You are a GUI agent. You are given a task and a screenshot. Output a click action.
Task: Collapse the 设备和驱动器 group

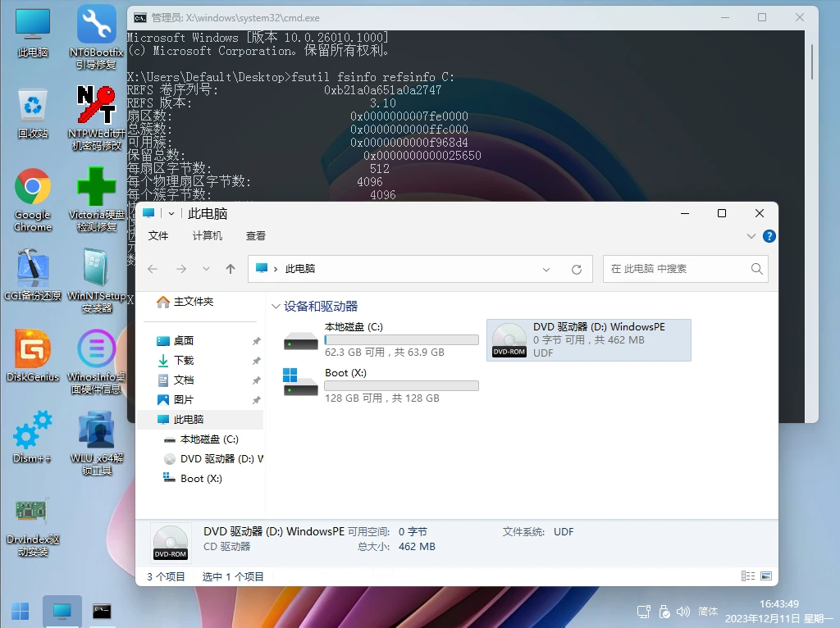(x=276, y=307)
